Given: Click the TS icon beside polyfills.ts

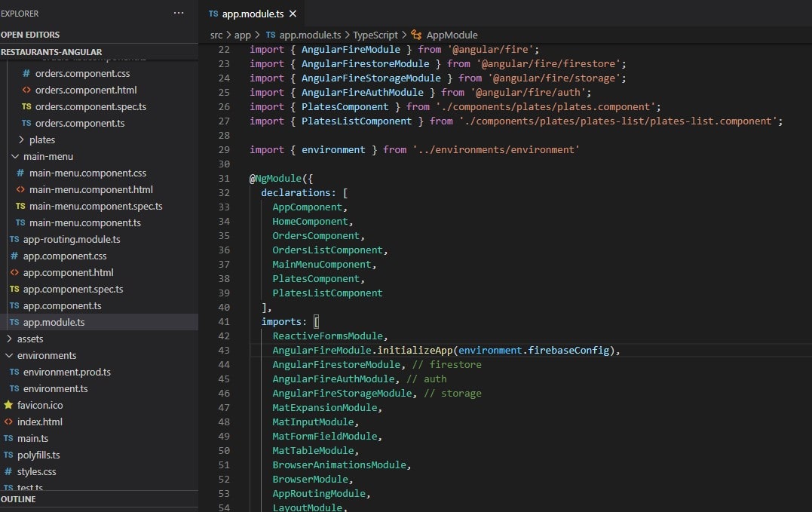Looking at the screenshot, I should [8, 455].
